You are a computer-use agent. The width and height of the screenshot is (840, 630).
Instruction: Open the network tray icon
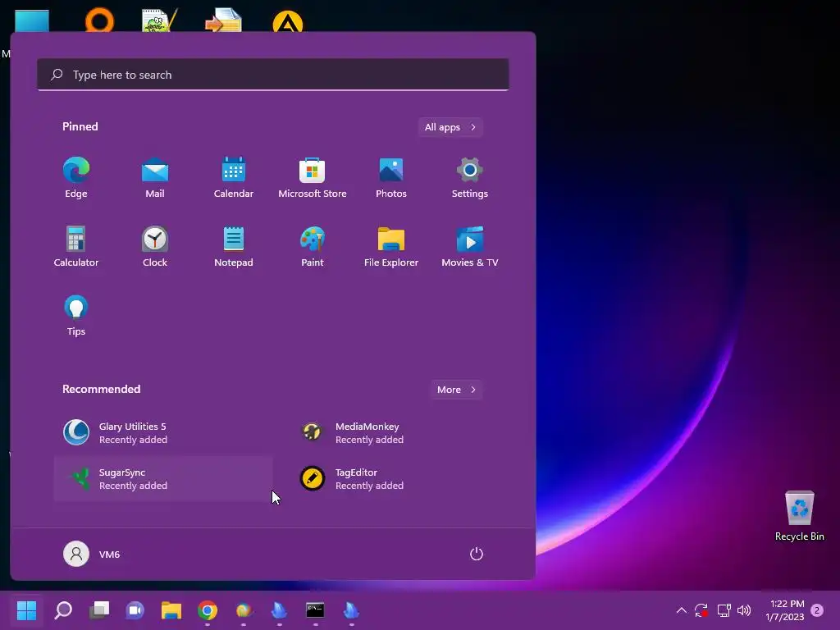point(724,610)
